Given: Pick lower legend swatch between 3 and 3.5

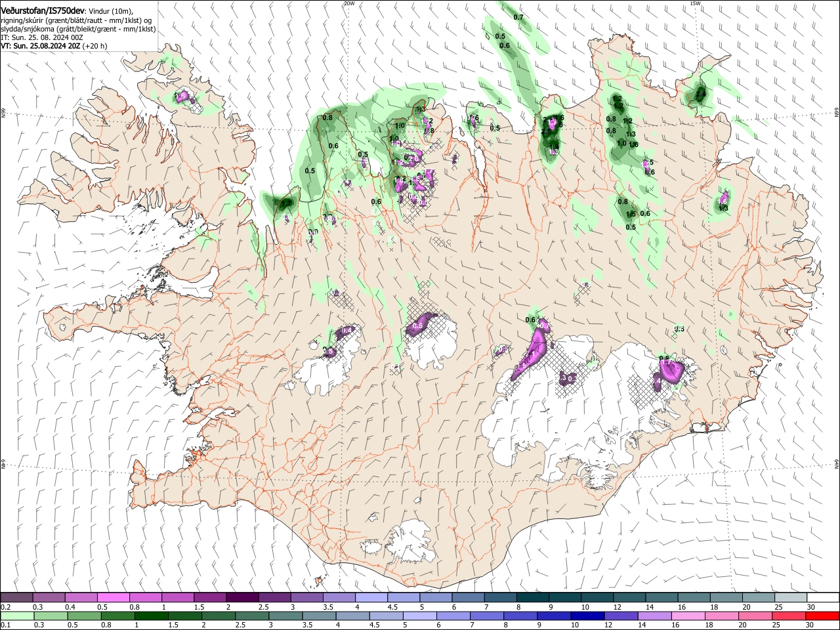Looking at the screenshot, I should pos(285,616).
